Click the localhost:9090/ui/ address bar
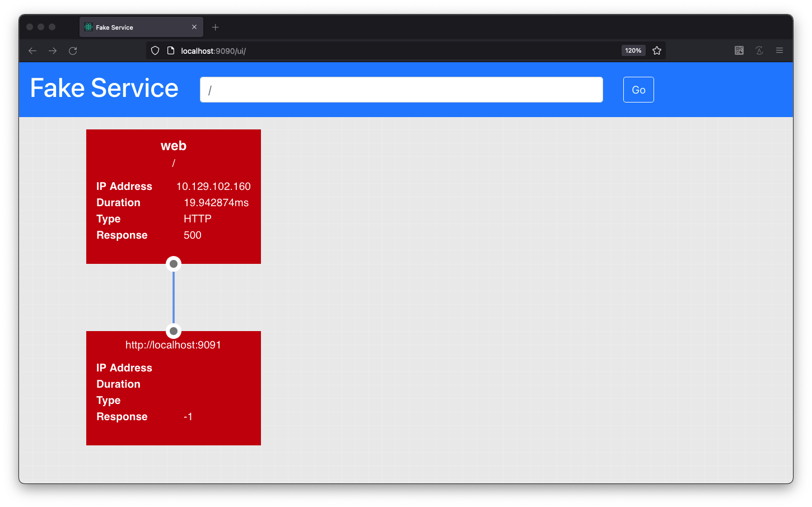 pyautogui.click(x=392, y=51)
